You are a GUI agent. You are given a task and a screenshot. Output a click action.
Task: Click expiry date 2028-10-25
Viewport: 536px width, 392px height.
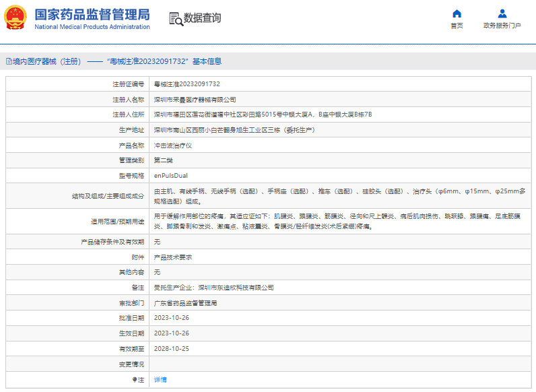coord(172,349)
